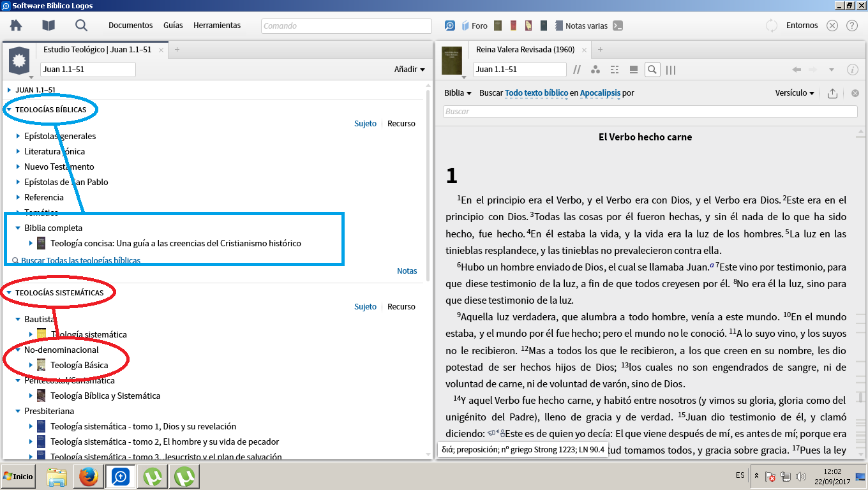Click the reading view rectangle icon
The height and width of the screenshot is (490, 868).
[634, 70]
